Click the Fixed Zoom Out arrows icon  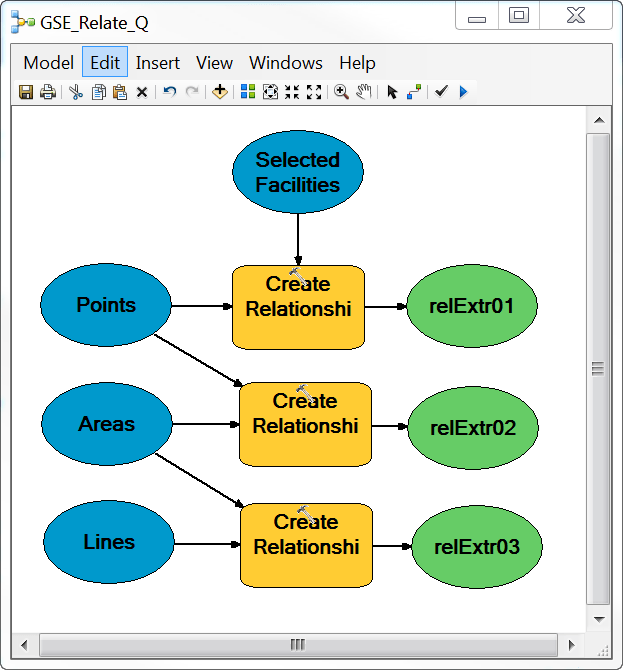click(314, 92)
